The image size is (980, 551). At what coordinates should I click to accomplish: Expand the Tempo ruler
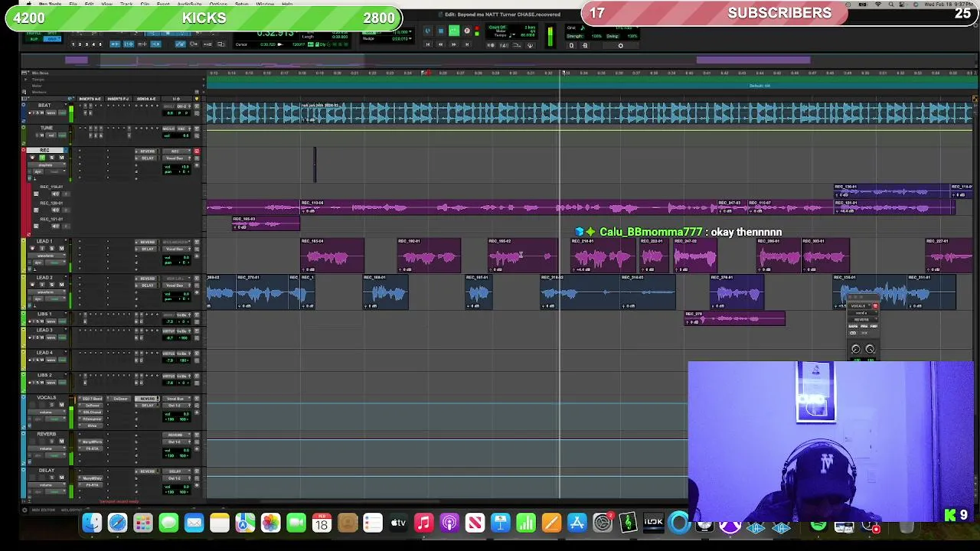pyautogui.click(x=25, y=80)
